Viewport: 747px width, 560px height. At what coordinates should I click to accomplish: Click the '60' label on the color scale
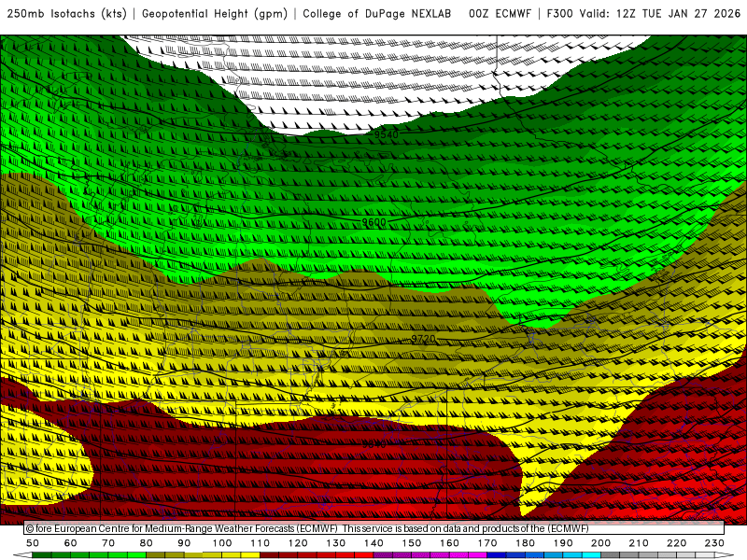pyautogui.click(x=71, y=543)
